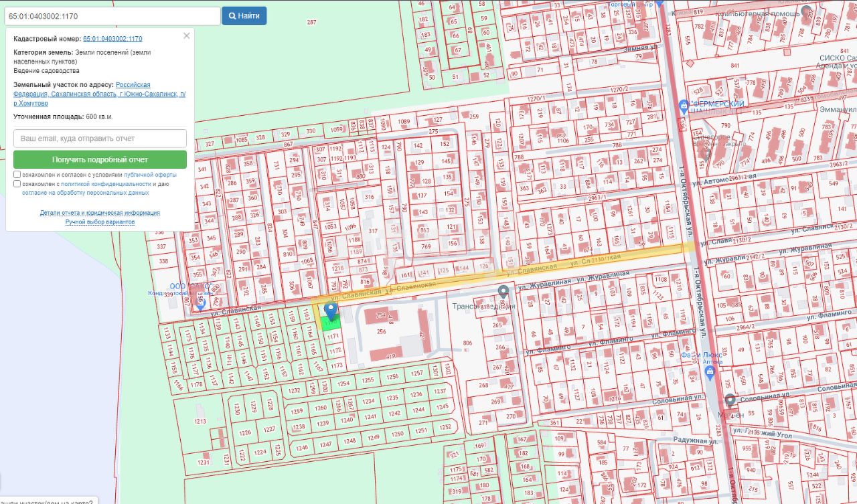Select land parcel 256 on the map

382,331
